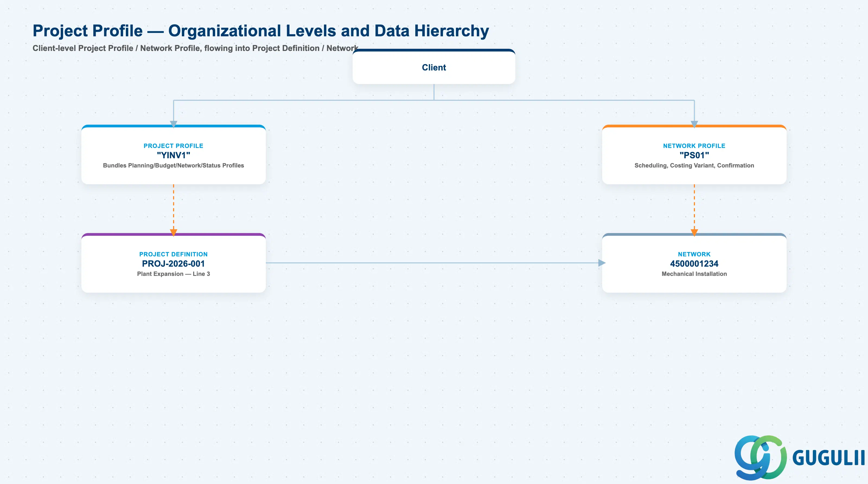Viewport: 868px width, 484px height.
Task: Click the "PROJECT PROFILE" label
Action: click(x=174, y=146)
